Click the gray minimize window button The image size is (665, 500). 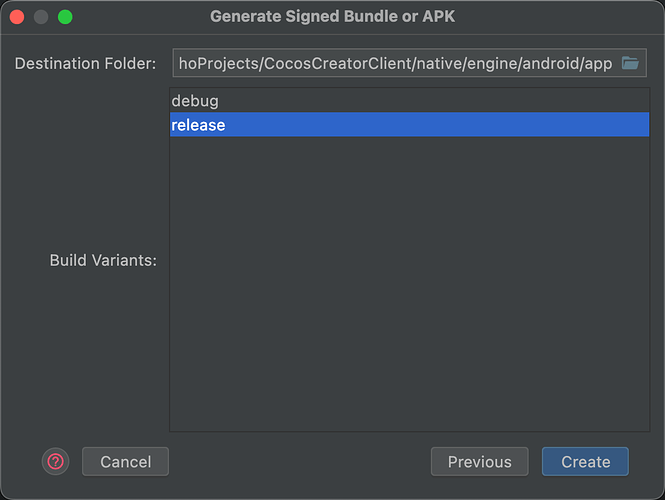click(x=41, y=17)
